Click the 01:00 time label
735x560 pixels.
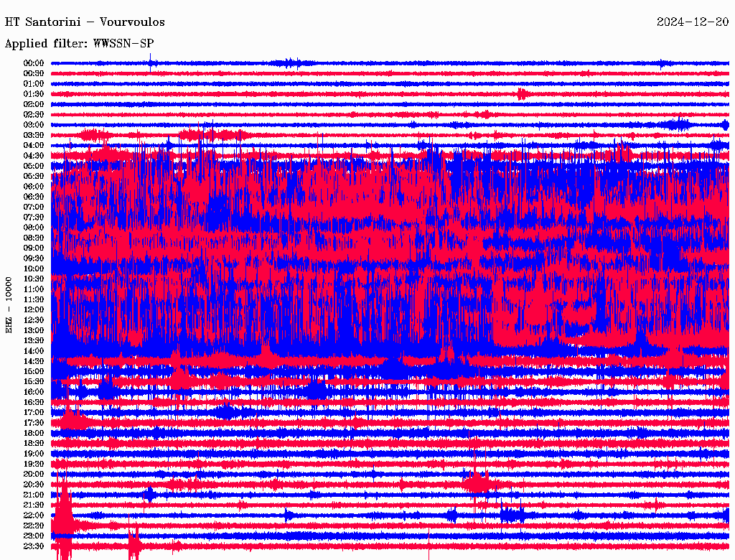(34, 84)
